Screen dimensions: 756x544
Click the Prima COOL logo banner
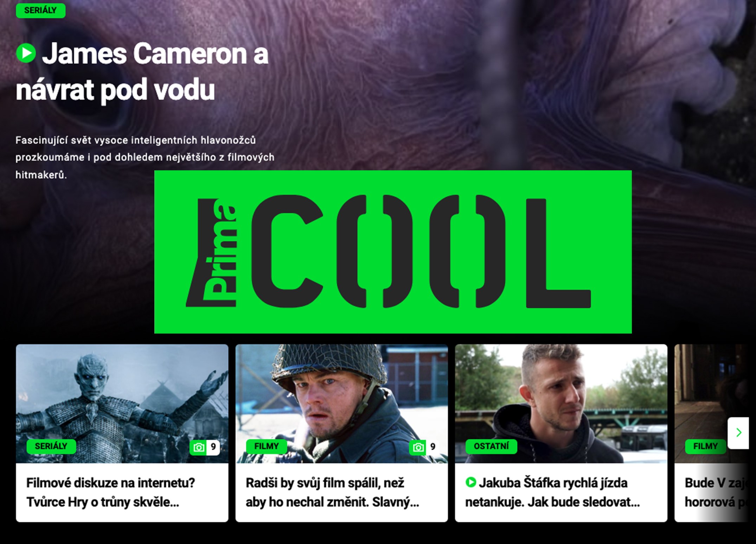(393, 252)
